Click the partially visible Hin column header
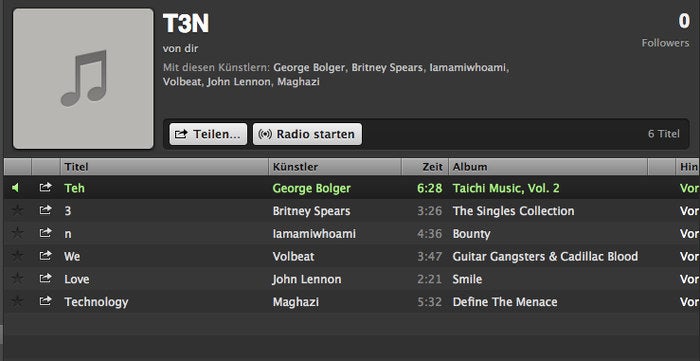The image size is (700, 361). tap(688, 167)
